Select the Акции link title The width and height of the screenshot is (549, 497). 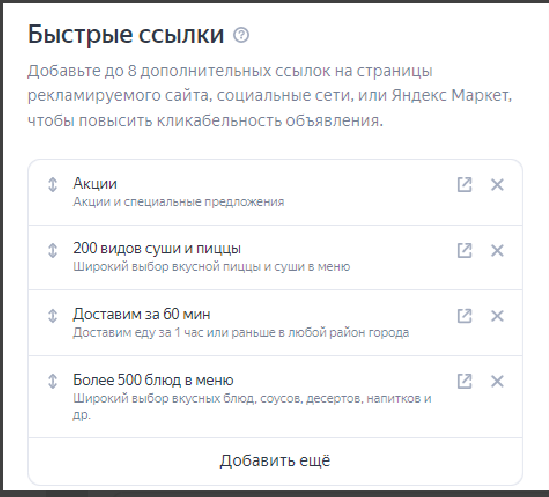click(95, 184)
